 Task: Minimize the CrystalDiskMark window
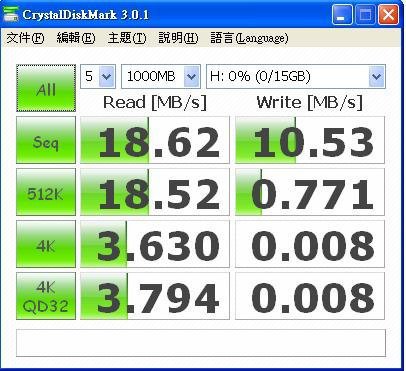click(x=342, y=15)
